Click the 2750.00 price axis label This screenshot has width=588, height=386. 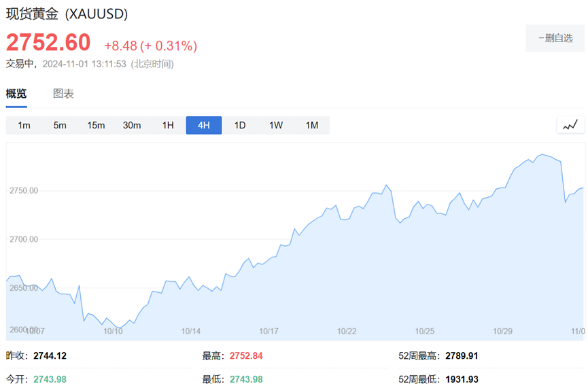click(24, 191)
